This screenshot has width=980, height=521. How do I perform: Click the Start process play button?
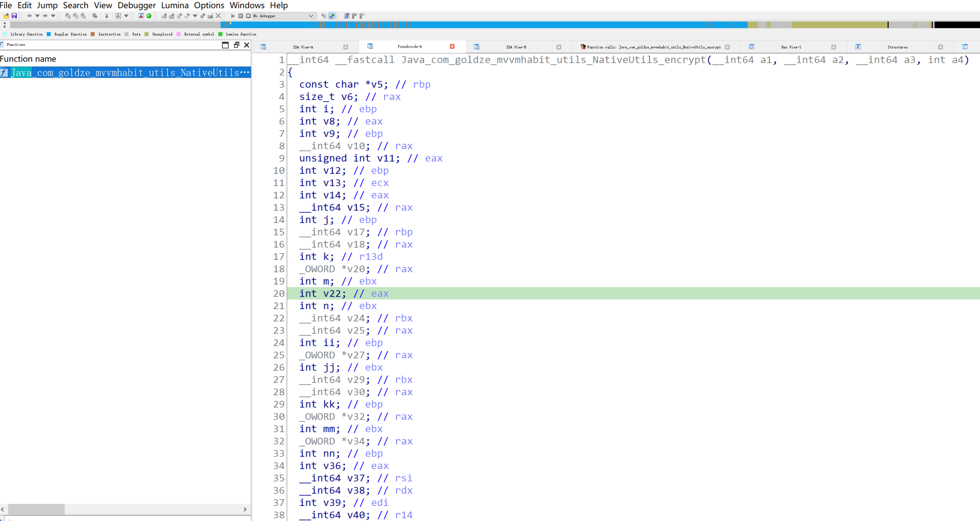point(233,16)
